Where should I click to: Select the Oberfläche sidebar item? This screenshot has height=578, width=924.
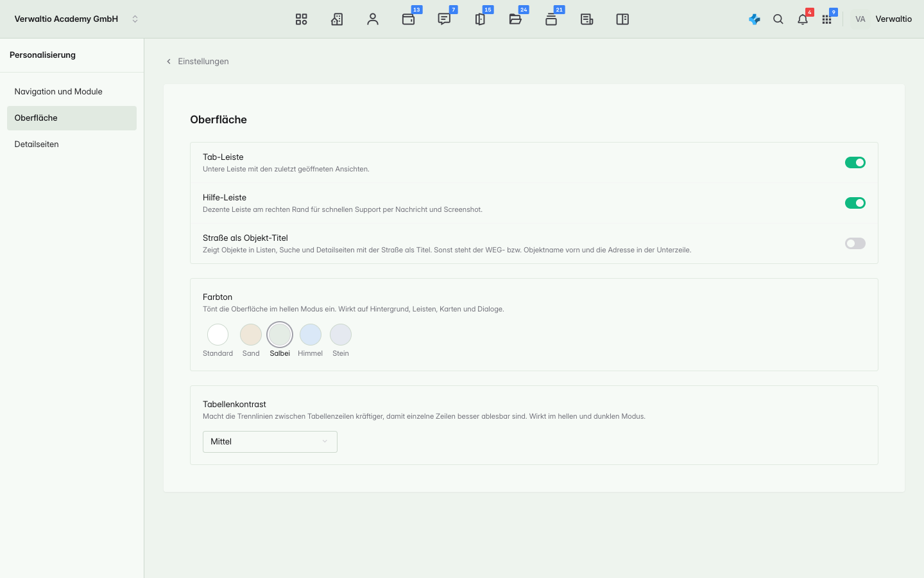point(72,118)
